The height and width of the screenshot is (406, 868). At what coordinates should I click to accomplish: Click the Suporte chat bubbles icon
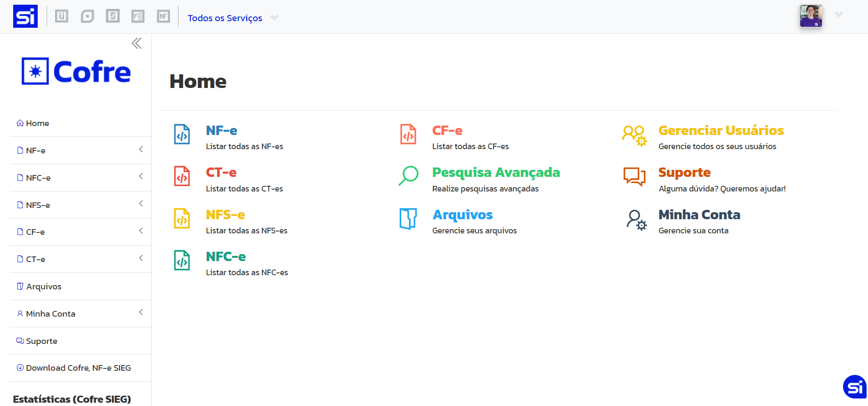coord(634,176)
